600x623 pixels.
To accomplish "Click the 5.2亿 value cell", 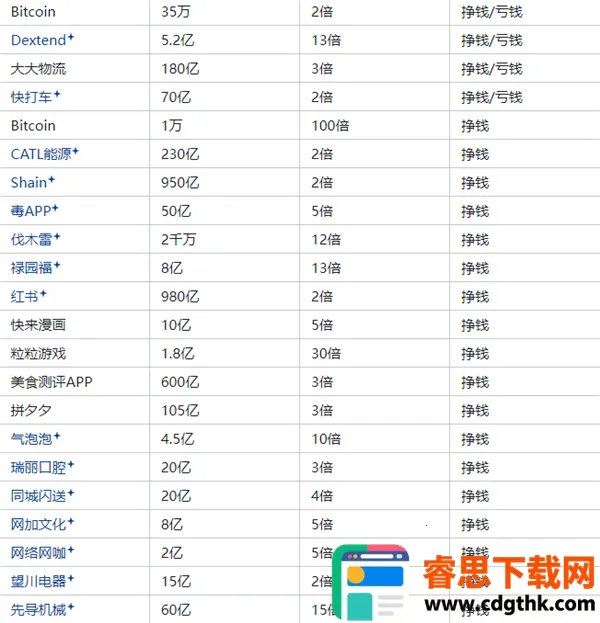I will 225,40.
